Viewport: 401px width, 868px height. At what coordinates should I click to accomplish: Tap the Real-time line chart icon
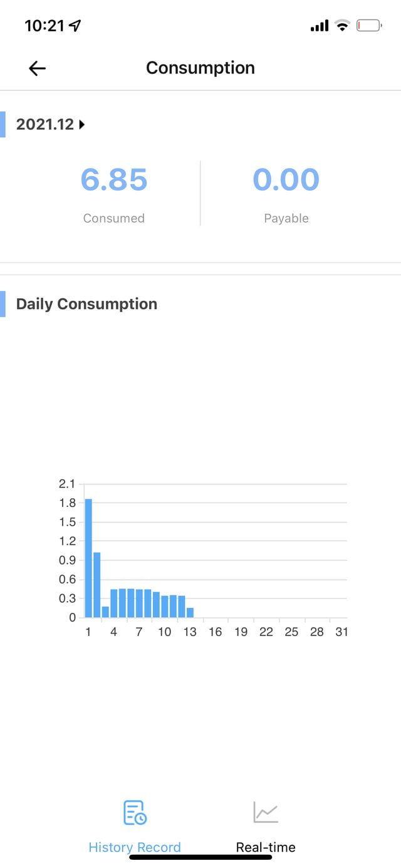click(266, 812)
